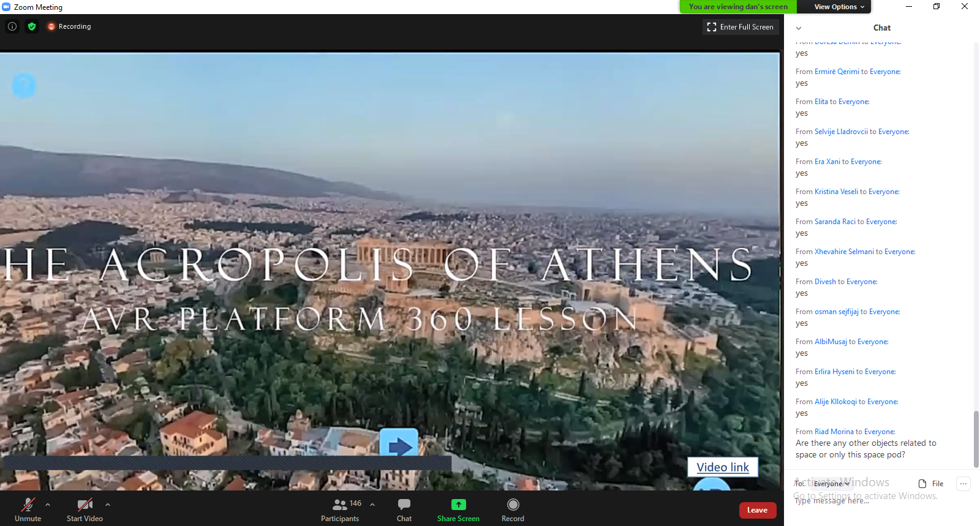Enter Full Screen mode

741,27
